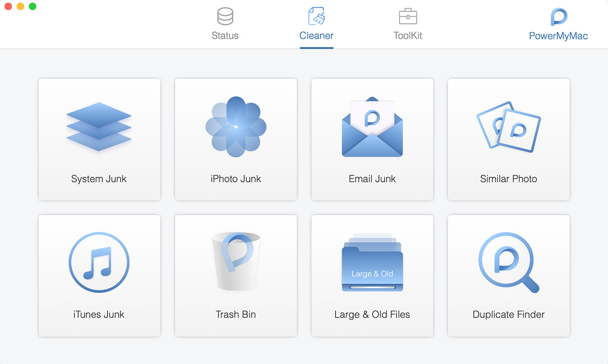Click the Duplicate Finder card
The width and height of the screenshot is (608, 364).
coord(508,275)
